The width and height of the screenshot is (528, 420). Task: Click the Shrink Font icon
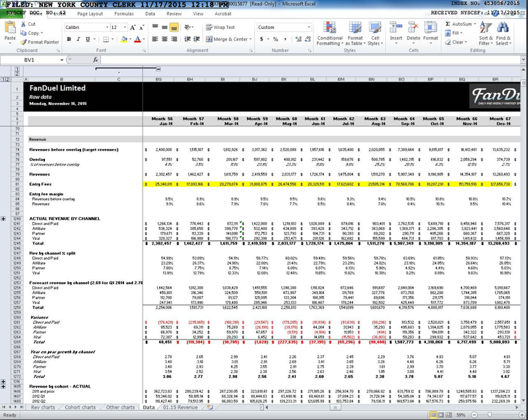tap(142, 27)
